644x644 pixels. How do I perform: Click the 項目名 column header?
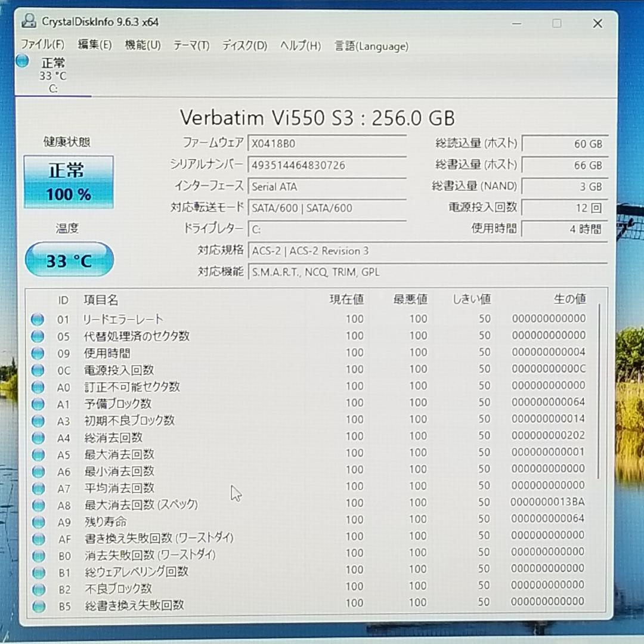pos(101,300)
